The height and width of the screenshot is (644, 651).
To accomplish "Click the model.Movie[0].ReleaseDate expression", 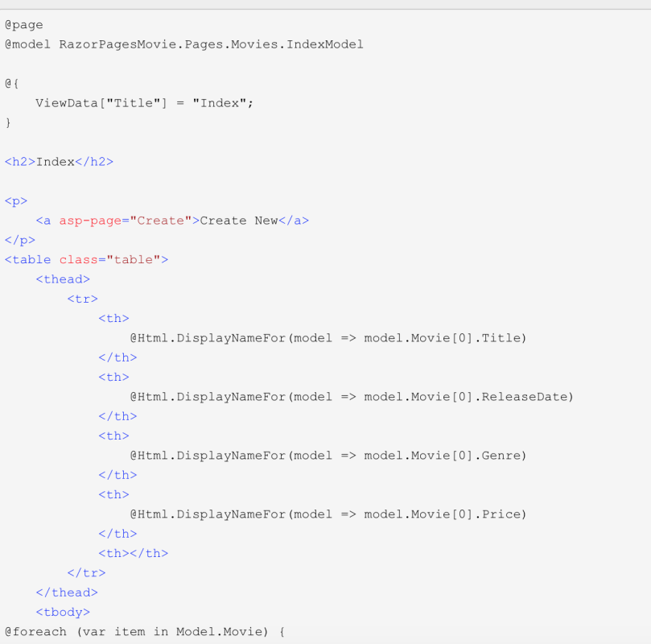I will (x=468, y=397).
